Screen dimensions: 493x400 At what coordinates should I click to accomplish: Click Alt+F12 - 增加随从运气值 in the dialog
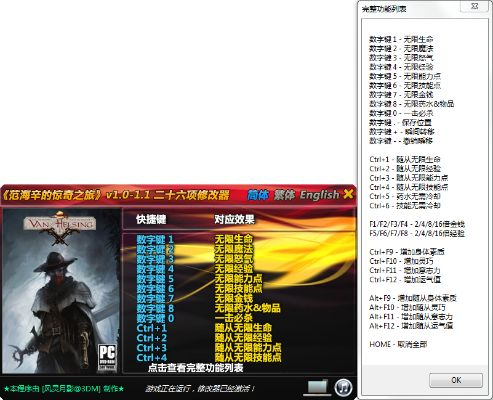point(411,326)
